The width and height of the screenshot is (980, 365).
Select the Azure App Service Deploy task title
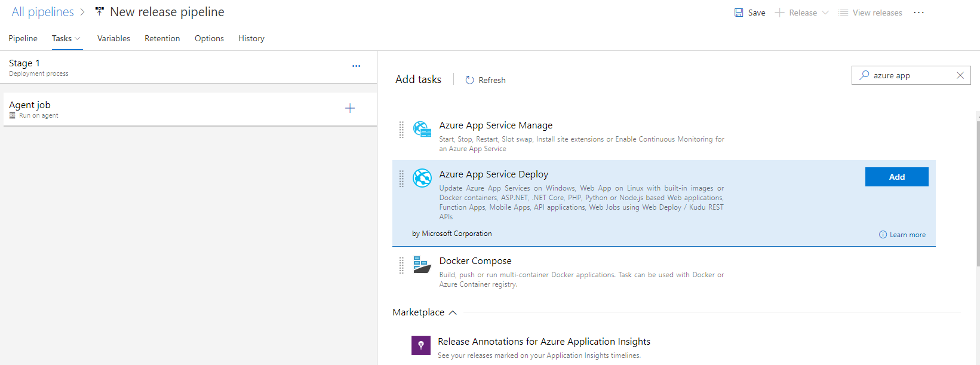494,174
